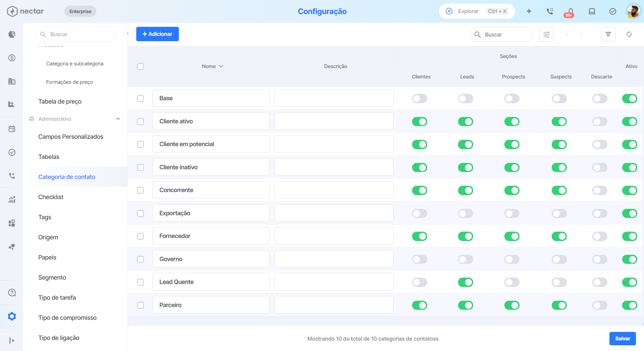The height and width of the screenshot is (351, 644).
Task: Collapse the settings side menu chevron
Action: tap(128, 34)
